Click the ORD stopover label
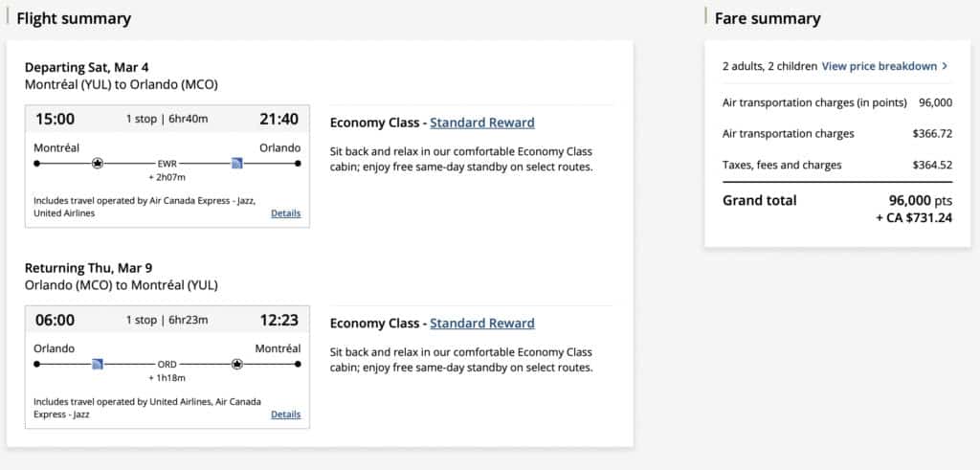Image resolution: width=980 pixels, height=470 pixels. click(167, 364)
